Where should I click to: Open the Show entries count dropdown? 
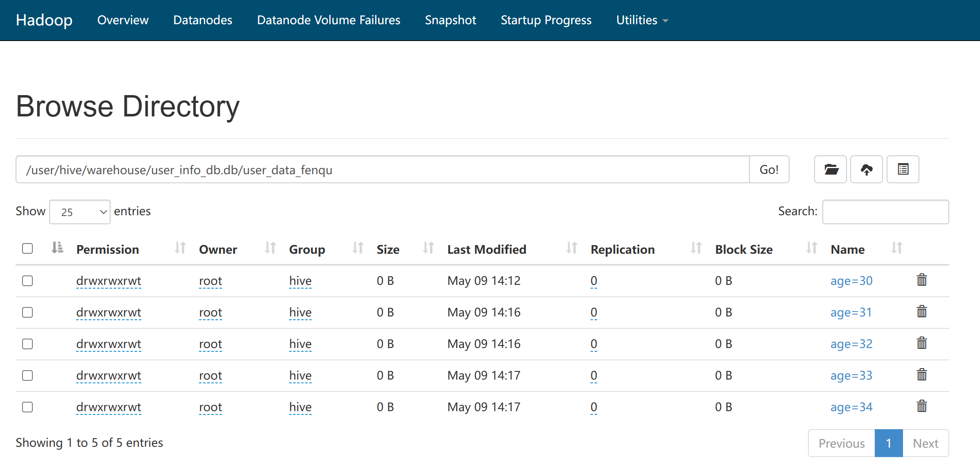(80, 212)
